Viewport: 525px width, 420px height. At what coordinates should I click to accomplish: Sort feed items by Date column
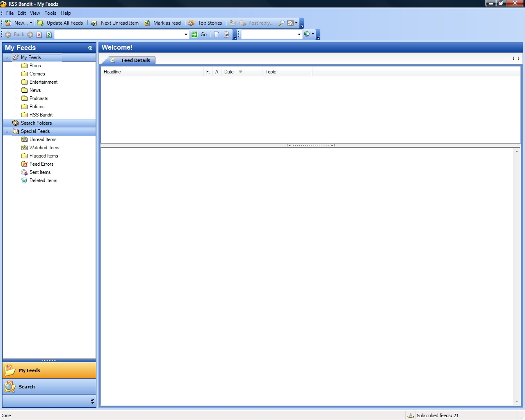pos(229,72)
